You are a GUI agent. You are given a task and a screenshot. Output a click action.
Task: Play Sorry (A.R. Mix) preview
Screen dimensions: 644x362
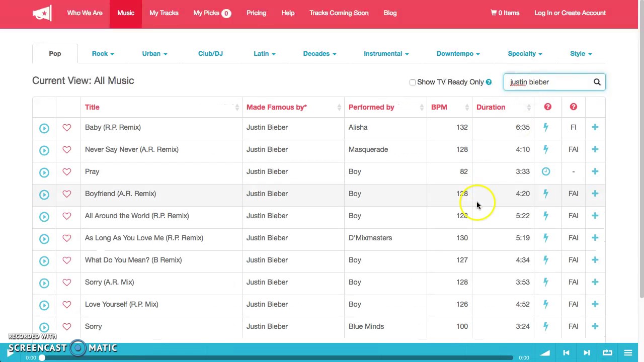[44, 283]
